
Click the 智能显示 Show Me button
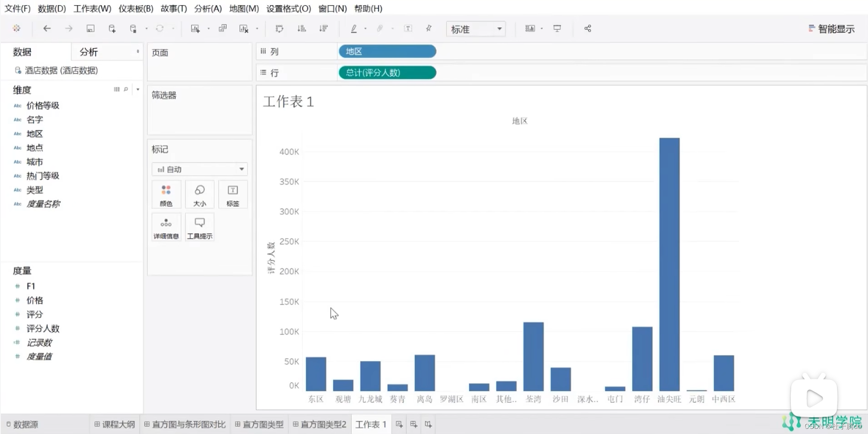[x=831, y=29]
